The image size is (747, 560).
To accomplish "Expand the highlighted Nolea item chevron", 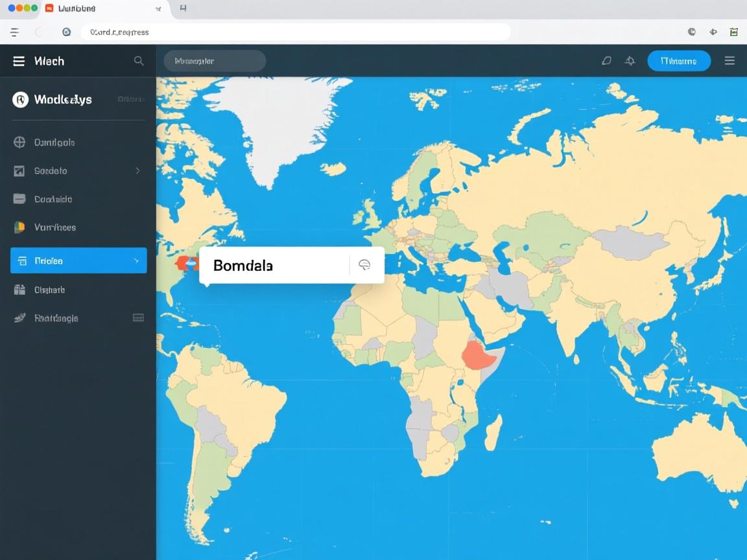I will click(137, 260).
